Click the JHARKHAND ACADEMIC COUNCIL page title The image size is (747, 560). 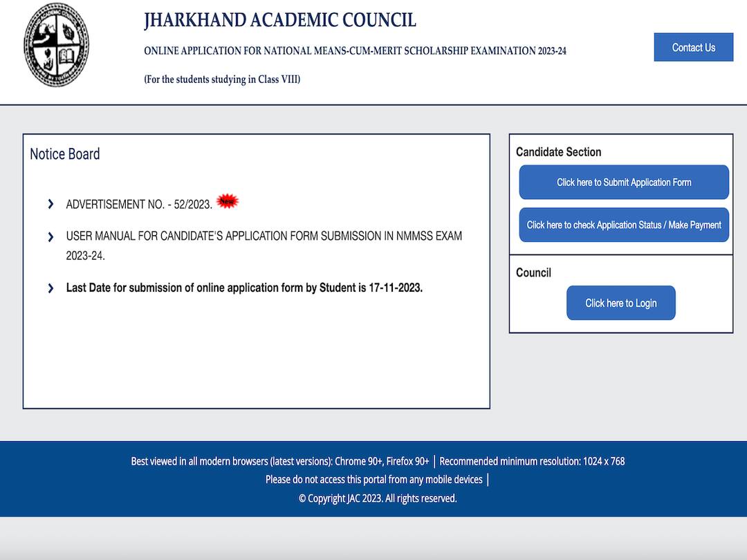click(280, 20)
